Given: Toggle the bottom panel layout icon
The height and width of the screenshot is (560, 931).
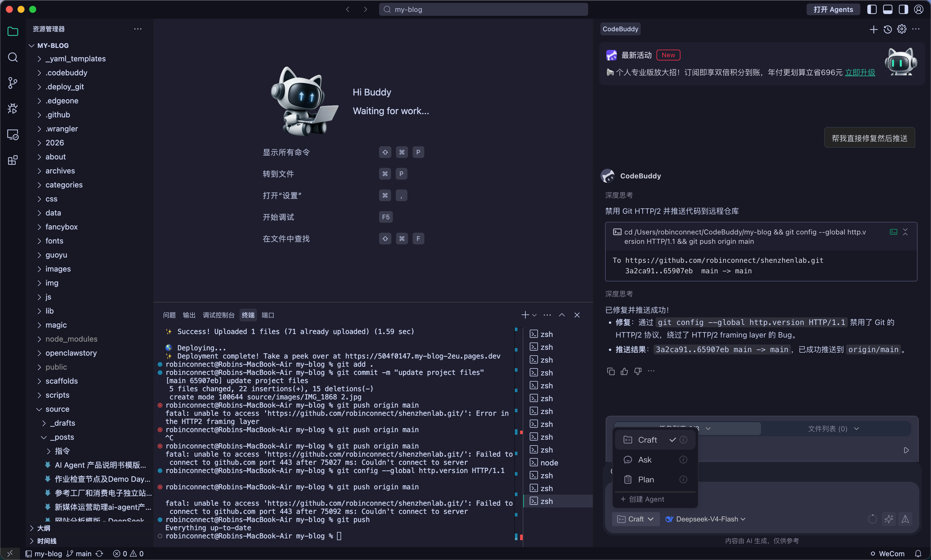Looking at the screenshot, I should click(887, 9).
